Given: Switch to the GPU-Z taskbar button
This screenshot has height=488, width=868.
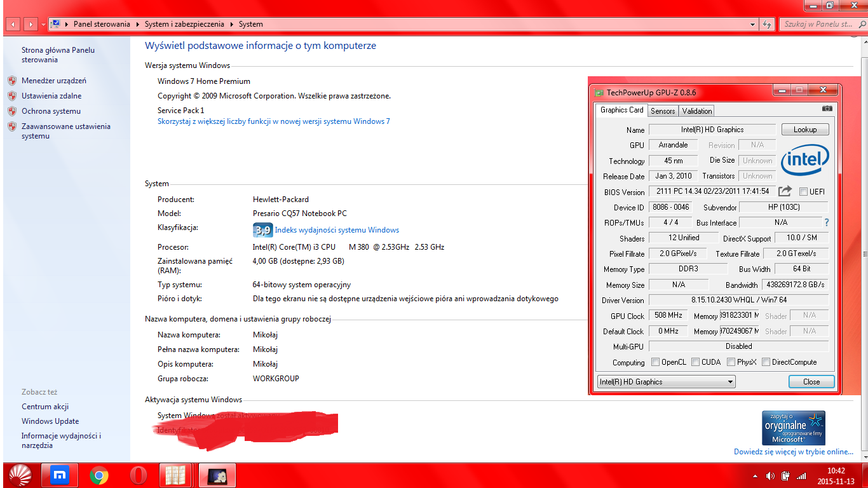Looking at the screenshot, I should pyautogui.click(x=217, y=475).
